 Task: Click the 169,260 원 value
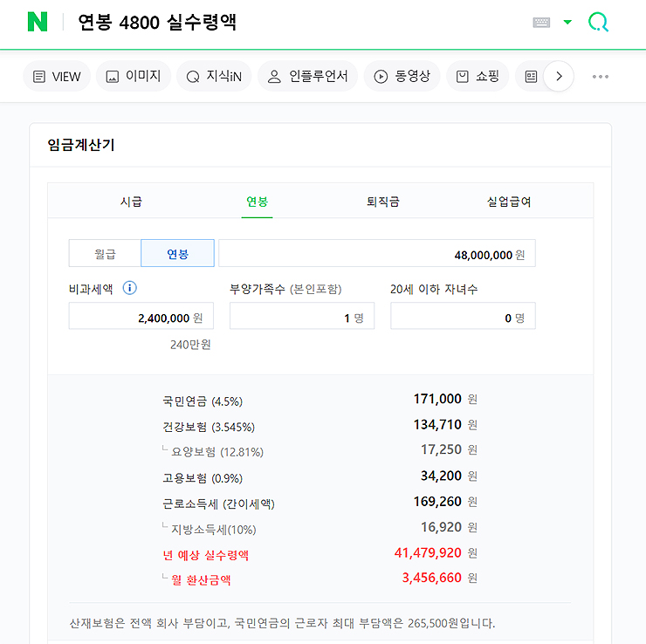445,502
